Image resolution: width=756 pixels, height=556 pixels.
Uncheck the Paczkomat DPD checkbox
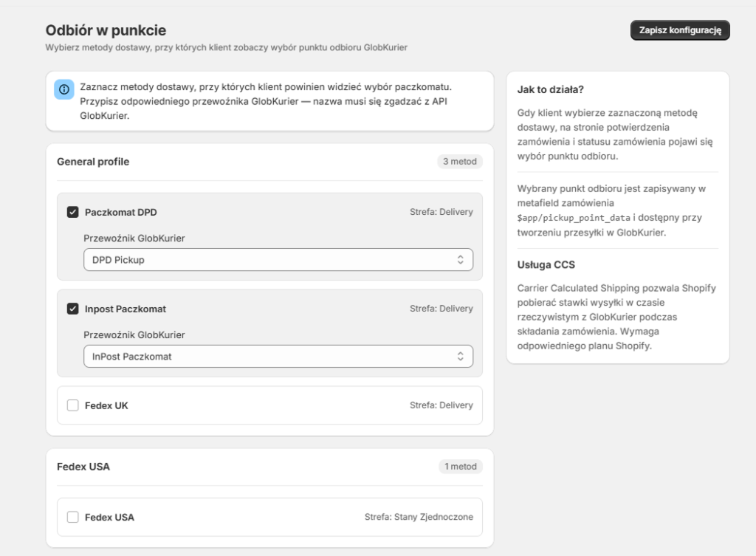point(73,212)
